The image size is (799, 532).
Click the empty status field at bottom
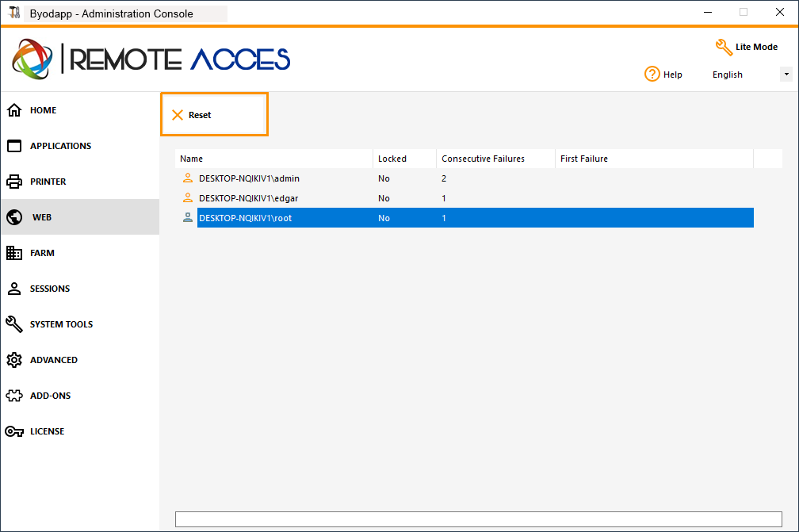point(479,519)
